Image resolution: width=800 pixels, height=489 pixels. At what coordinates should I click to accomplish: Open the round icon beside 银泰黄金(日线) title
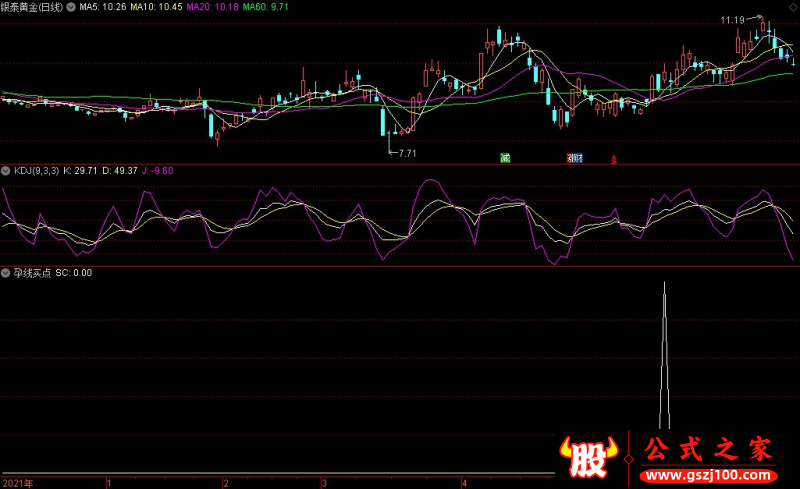(x=71, y=7)
